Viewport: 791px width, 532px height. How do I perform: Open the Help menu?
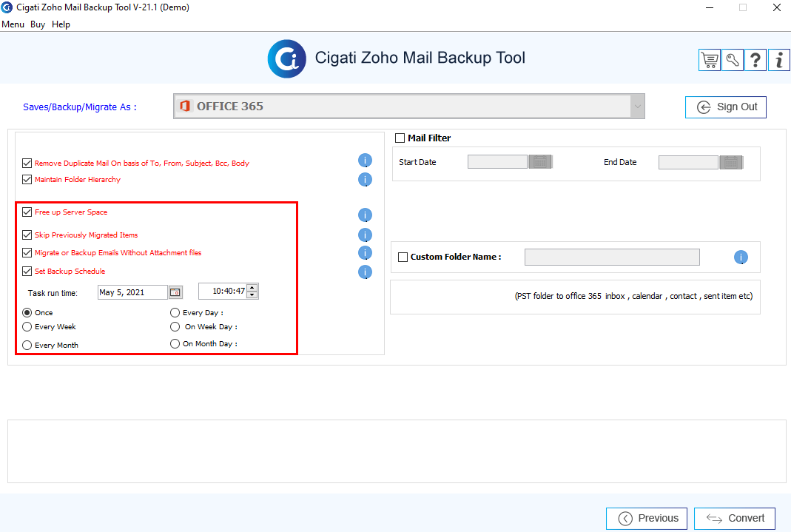point(61,24)
